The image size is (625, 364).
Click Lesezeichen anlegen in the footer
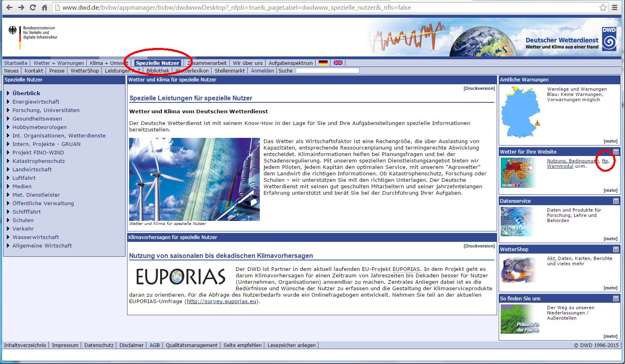pyautogui.click(x=292, y=345)
